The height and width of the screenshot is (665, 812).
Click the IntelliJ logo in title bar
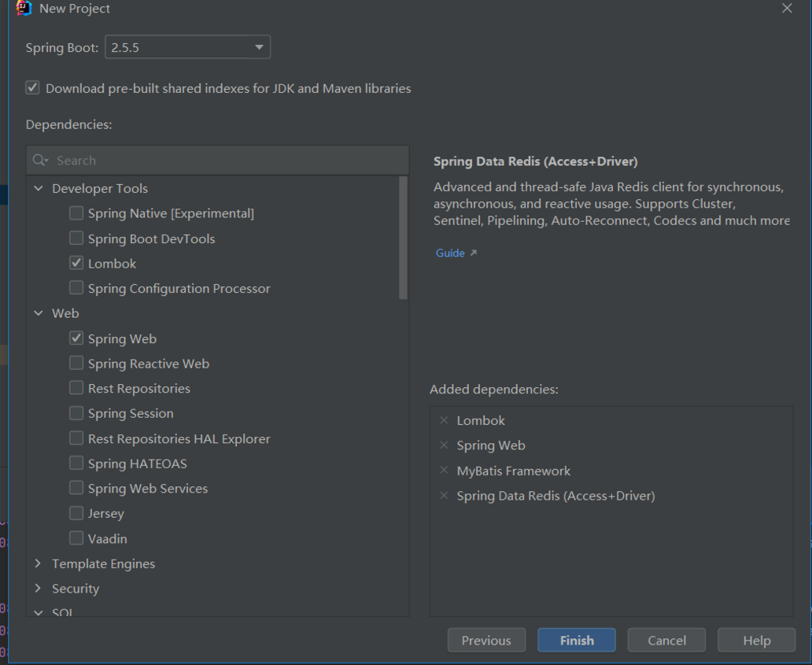coord(24,9)
